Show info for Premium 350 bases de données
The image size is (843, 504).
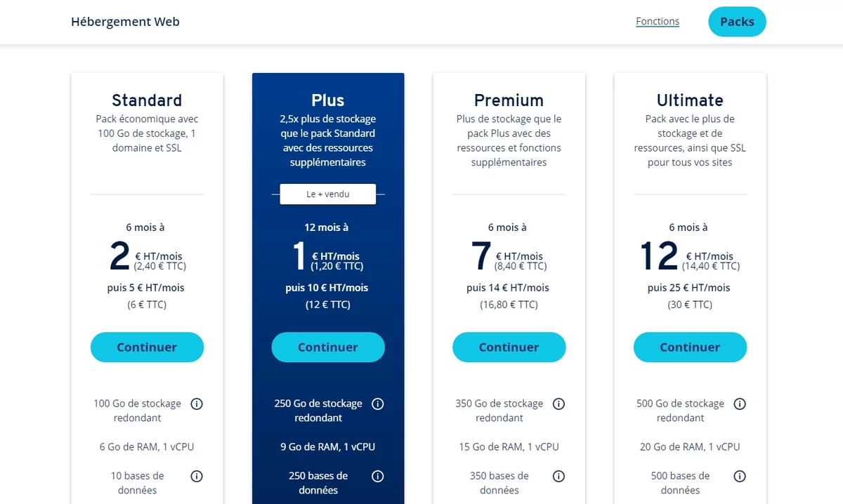tap(558, 476)
